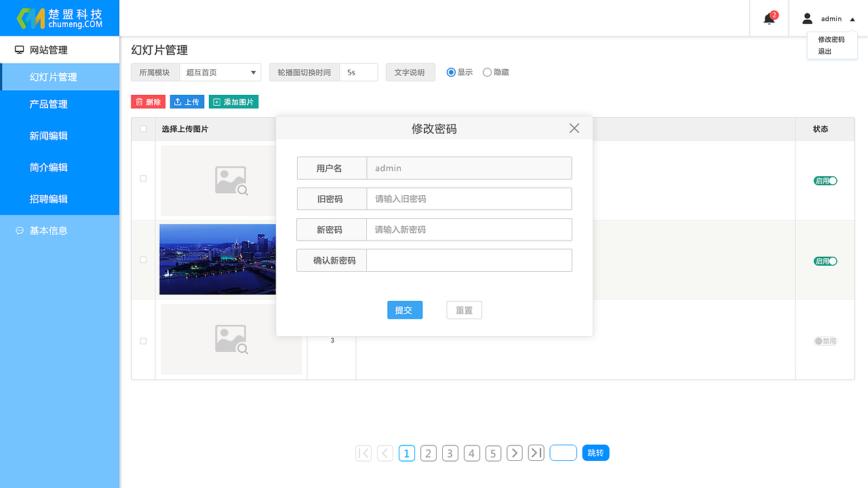This screenshot has height=488, width=868.
Task: Collapse the admin account dropdown arrow
Action: [x=852, y=18]
